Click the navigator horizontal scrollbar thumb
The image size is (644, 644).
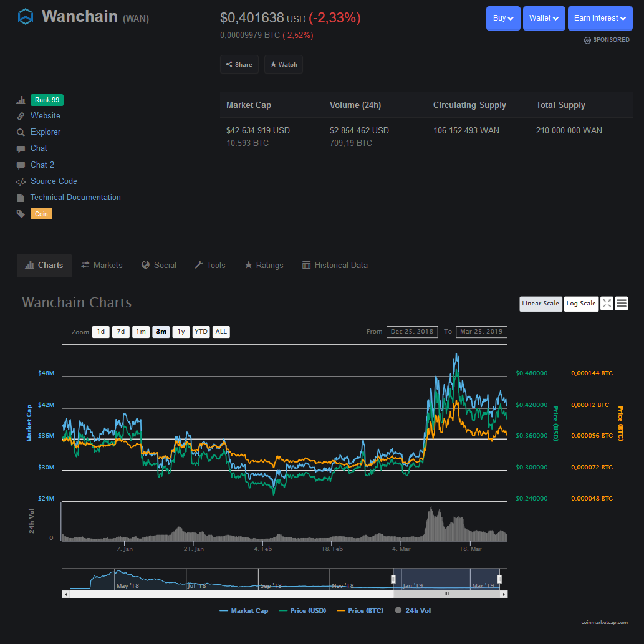(446, 594)
